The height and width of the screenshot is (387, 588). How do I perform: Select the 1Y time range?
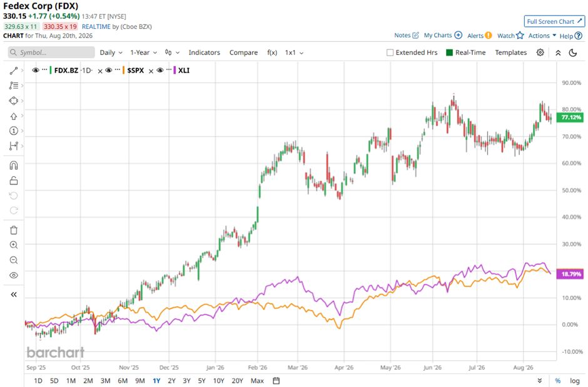coord(156,381)
